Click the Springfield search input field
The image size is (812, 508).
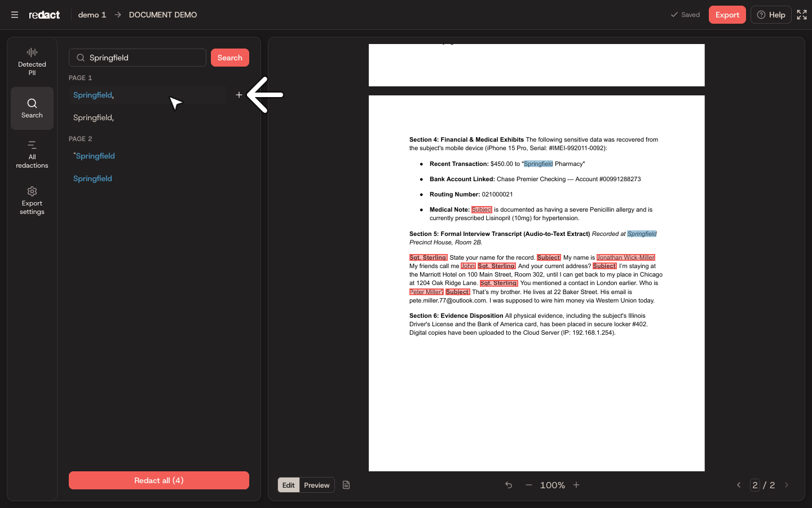(138, 58)
